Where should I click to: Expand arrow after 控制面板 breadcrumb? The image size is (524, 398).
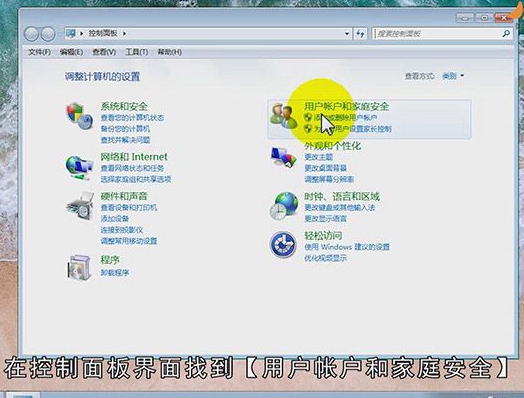124,33
